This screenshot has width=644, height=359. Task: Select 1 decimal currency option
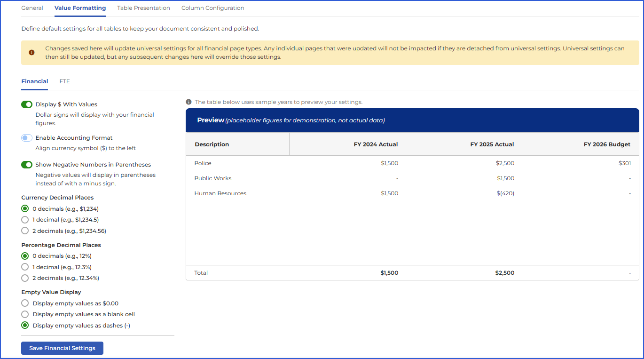click(x=25, y=220)
